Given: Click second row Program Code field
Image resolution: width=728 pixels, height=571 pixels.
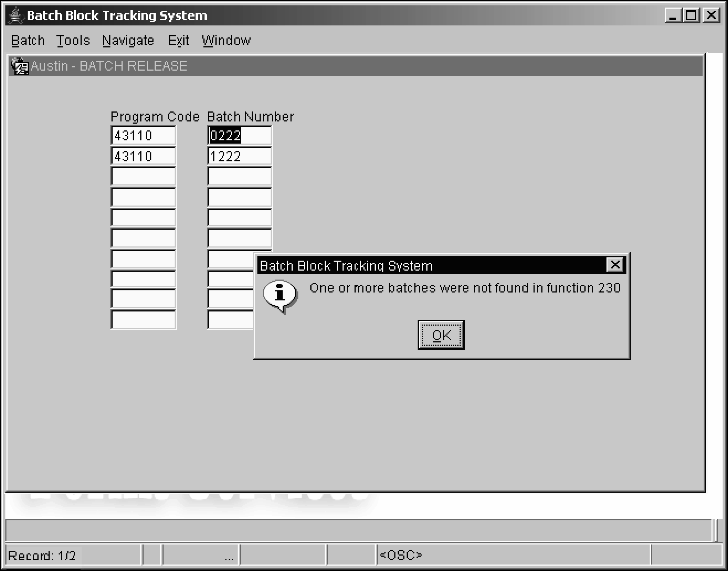Looking at the screenshot, I should (x=143, y=156).
